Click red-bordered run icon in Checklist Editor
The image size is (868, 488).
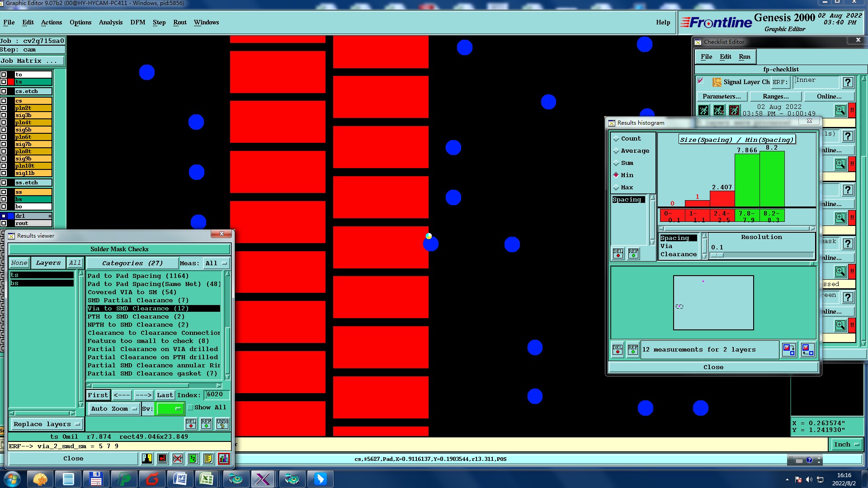734,110
